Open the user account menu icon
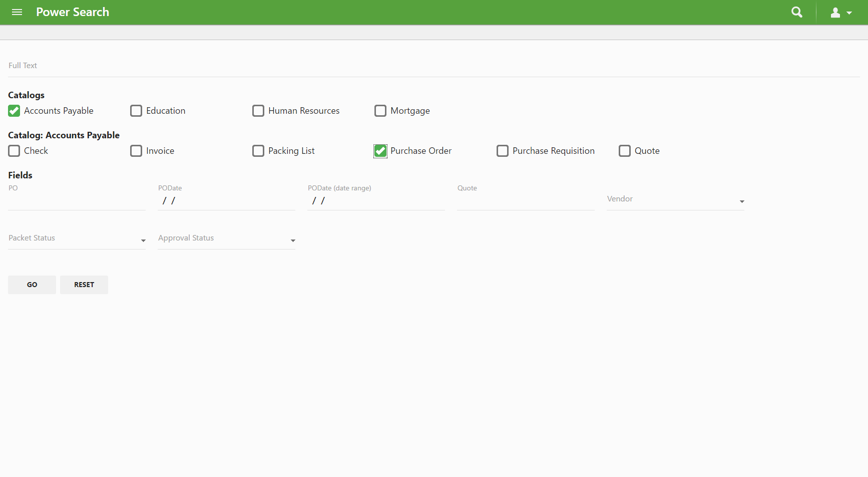The width and height of the screenshot is (868, 477). click(841, 13)
